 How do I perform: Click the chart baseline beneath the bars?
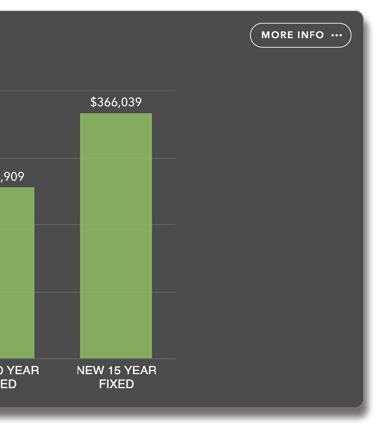[88, 359]
